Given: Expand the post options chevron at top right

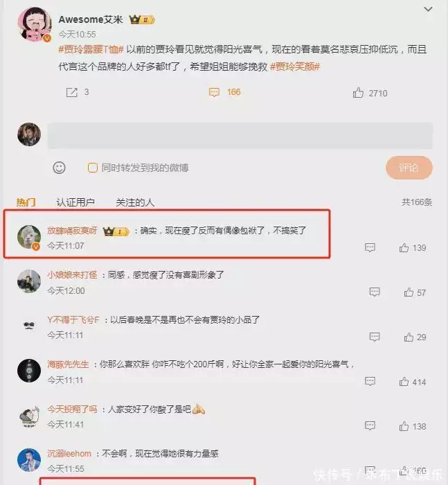Looking at the screenshot, I should (x=428, y=9).
